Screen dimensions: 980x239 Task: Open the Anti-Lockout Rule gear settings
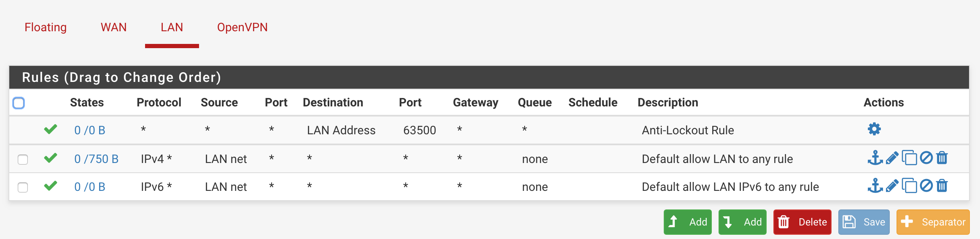(874, 129)
